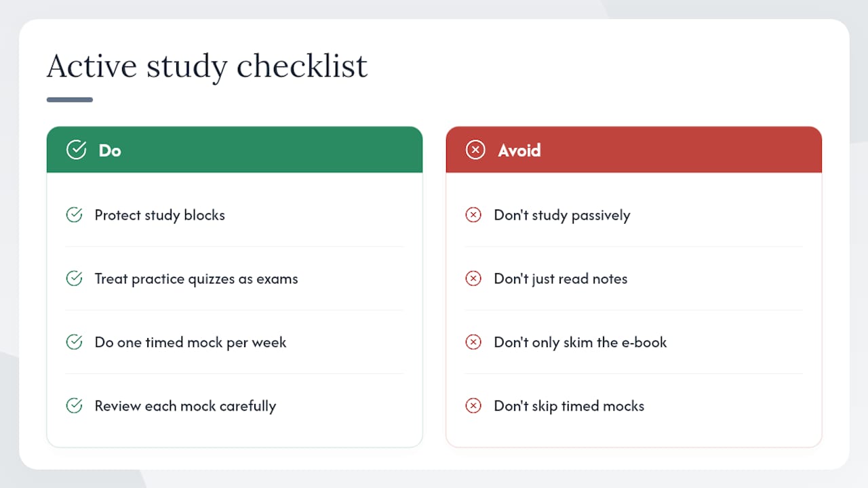Click the check icon beside Review each mock carefully

[74, 406]
